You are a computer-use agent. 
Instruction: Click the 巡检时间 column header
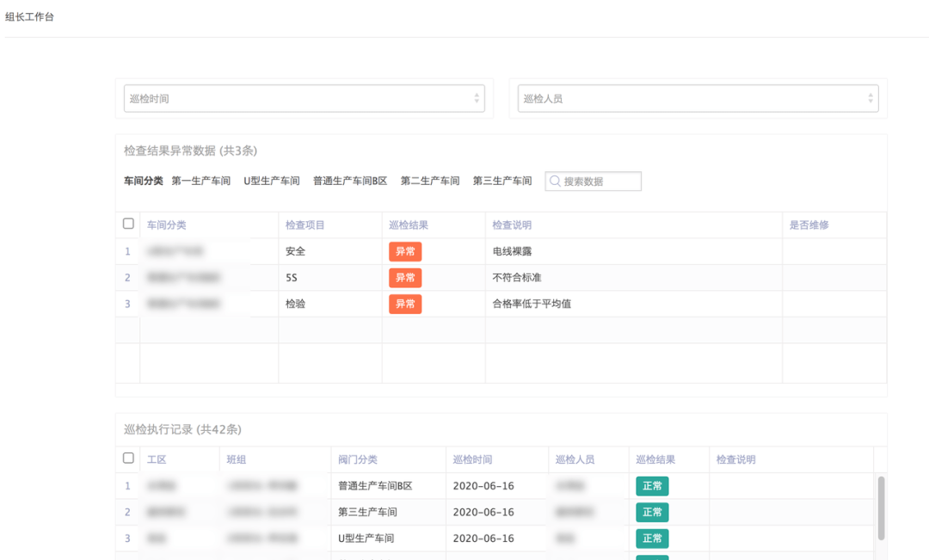472,460
